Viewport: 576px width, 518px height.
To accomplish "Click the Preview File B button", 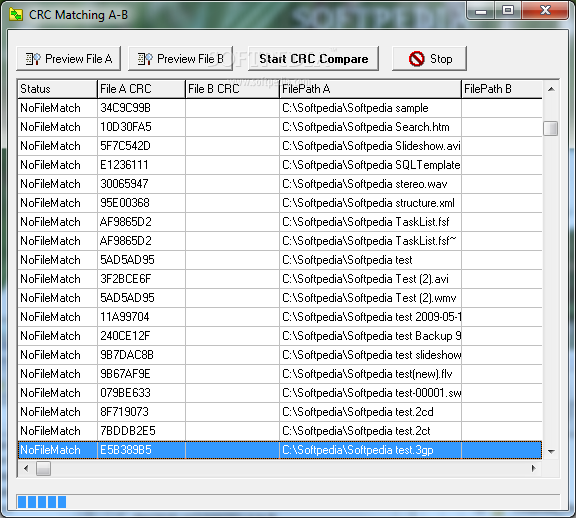I will [x=180, y=59].
